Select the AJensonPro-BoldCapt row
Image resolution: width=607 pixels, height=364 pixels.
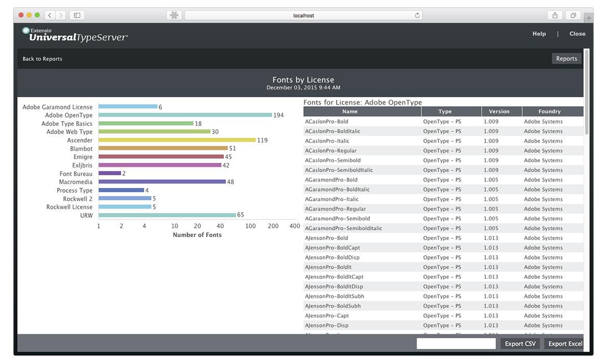pyautogui.click(x=443, y=248)
